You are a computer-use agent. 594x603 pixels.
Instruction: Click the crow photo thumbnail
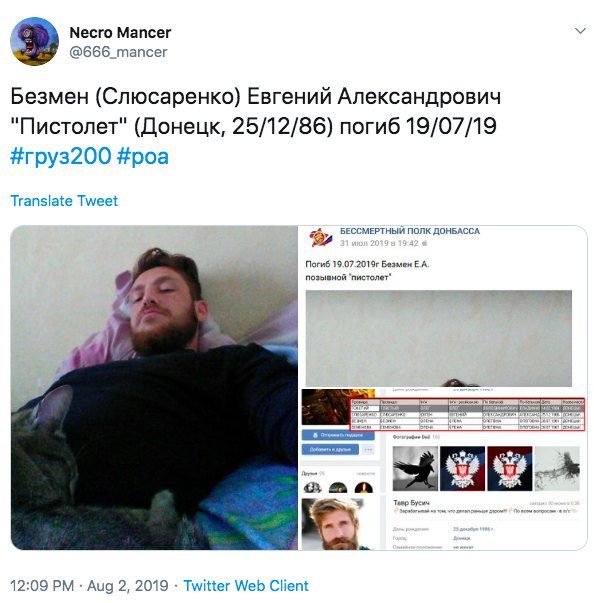click(x=415, y=468)
